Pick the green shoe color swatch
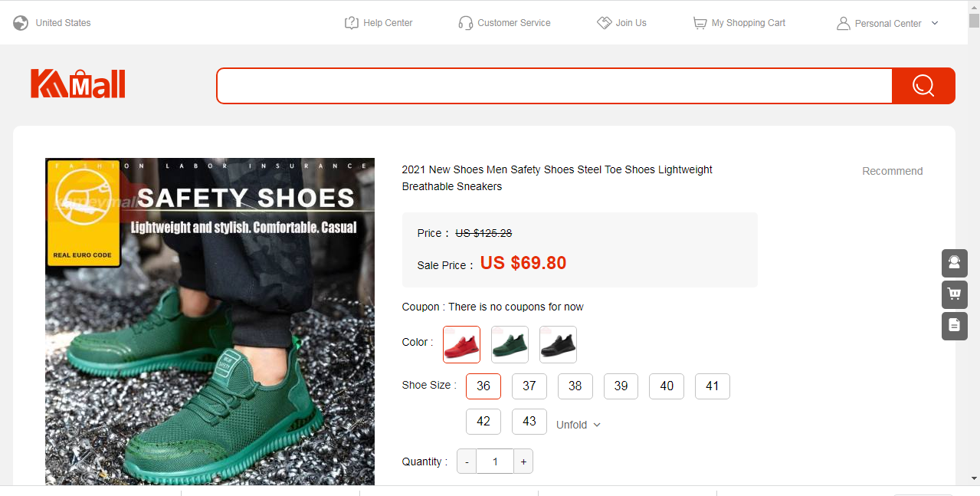Image resolution: width=980 pixels, height=496 pixels. click(510, 344)
